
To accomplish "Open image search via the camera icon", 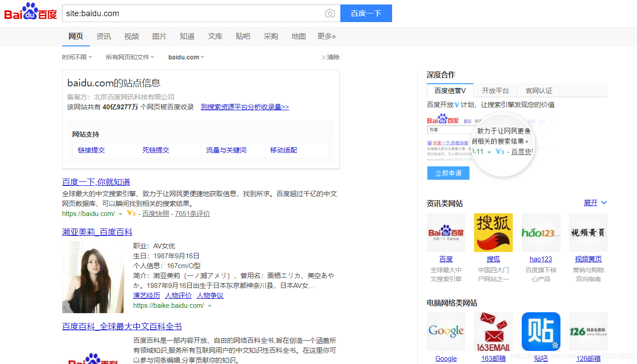I will 330,13.
